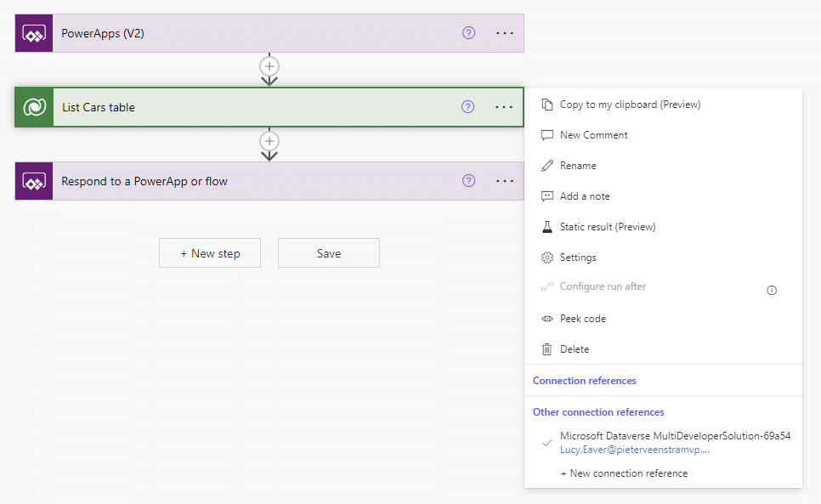The image size is (821, 504).
Task: Click the Add a note icon
Action: click(x=547, y=196)
